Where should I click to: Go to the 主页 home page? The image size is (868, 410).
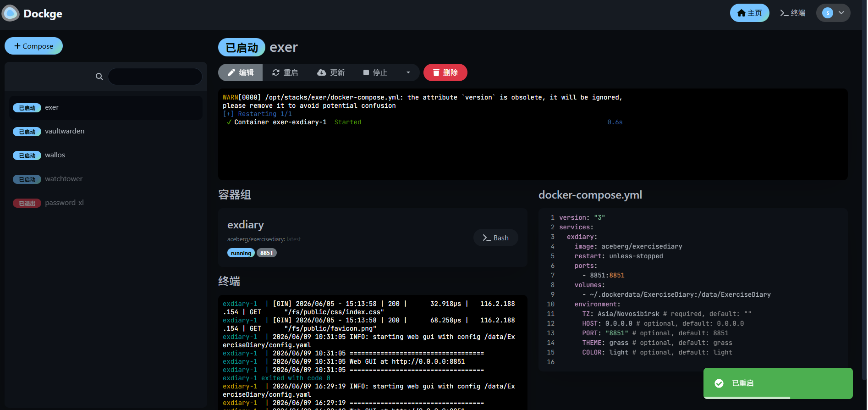749,13
